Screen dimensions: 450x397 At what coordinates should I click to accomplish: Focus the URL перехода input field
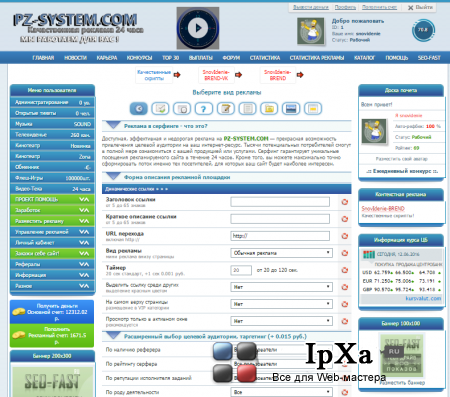click(x=280, y=236)
